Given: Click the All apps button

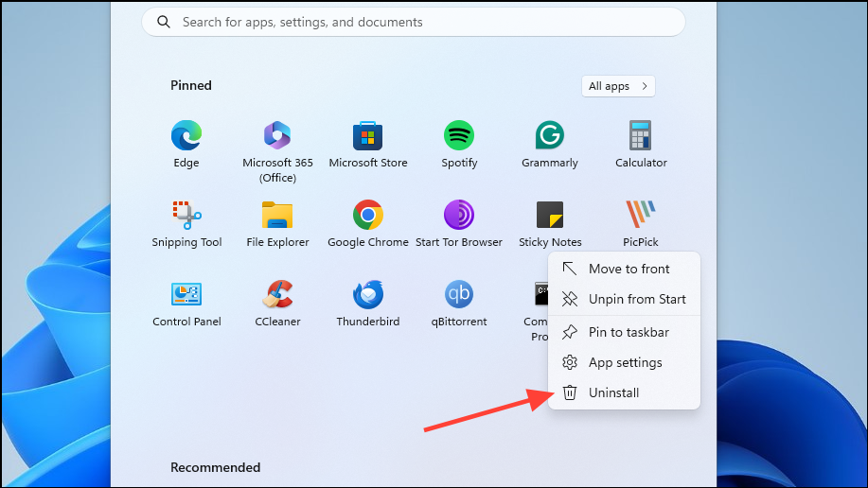Looking at the screenshot, I should pyautogui.click(x=618, y=86).
